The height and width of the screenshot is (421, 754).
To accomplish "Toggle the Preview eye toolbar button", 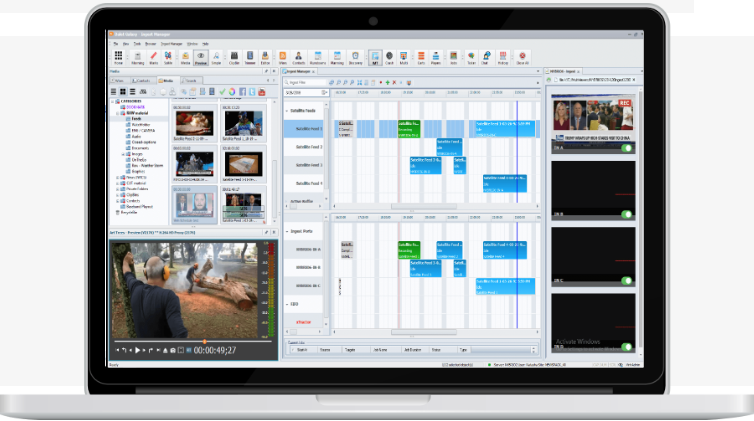I will click(201, 57).
